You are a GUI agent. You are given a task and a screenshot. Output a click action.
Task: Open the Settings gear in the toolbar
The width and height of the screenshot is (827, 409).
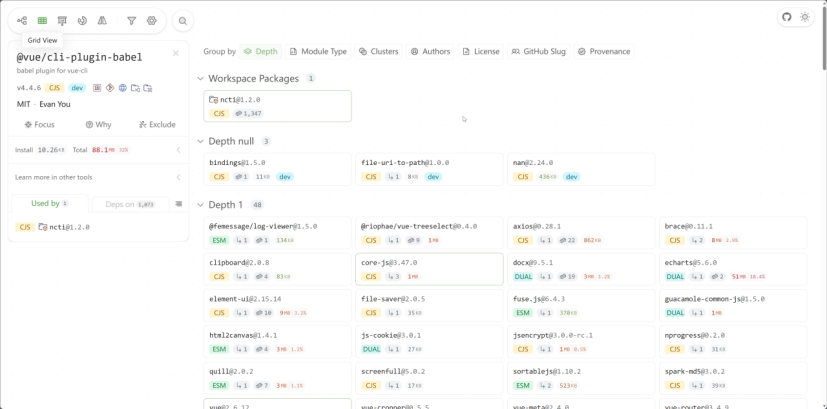tap(152, 21)
